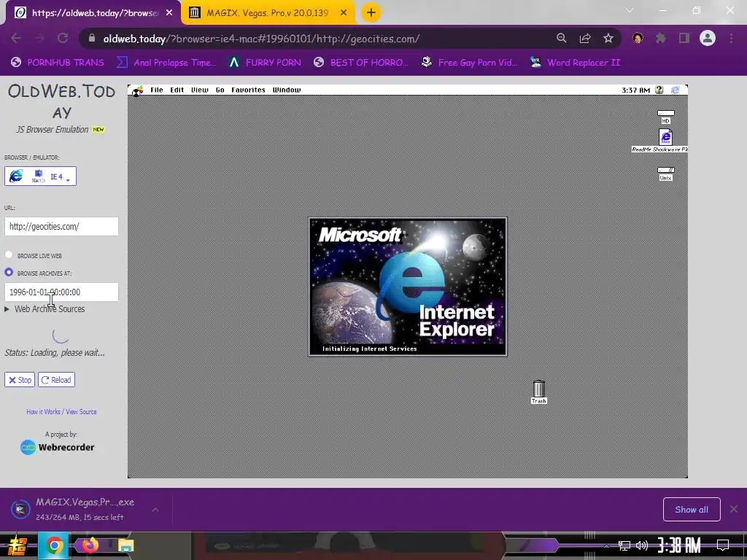Click the OldWeb.Today title heading
Screen dimensions: 747x560
coord(61,101)
